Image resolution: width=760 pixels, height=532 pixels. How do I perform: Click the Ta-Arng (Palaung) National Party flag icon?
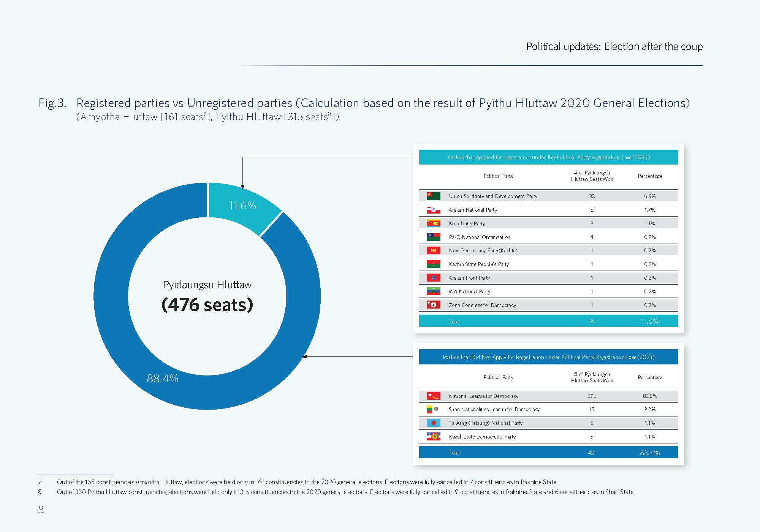click(x=433, y=423)
